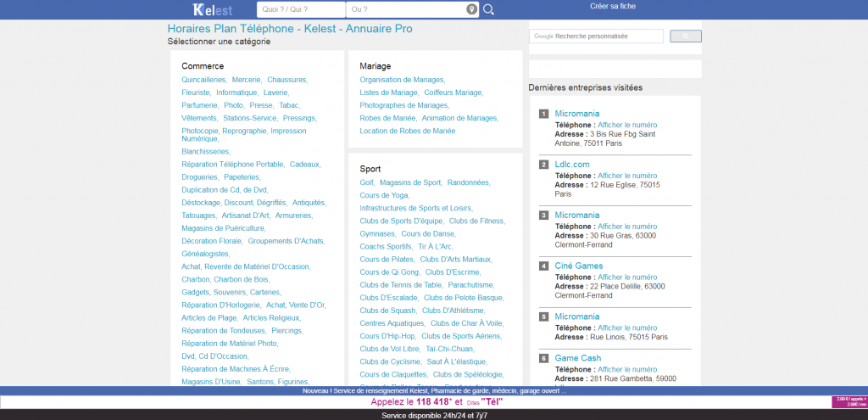Open the Golf category
Viewport: 868px width, 420px height.
coord(367,182)
